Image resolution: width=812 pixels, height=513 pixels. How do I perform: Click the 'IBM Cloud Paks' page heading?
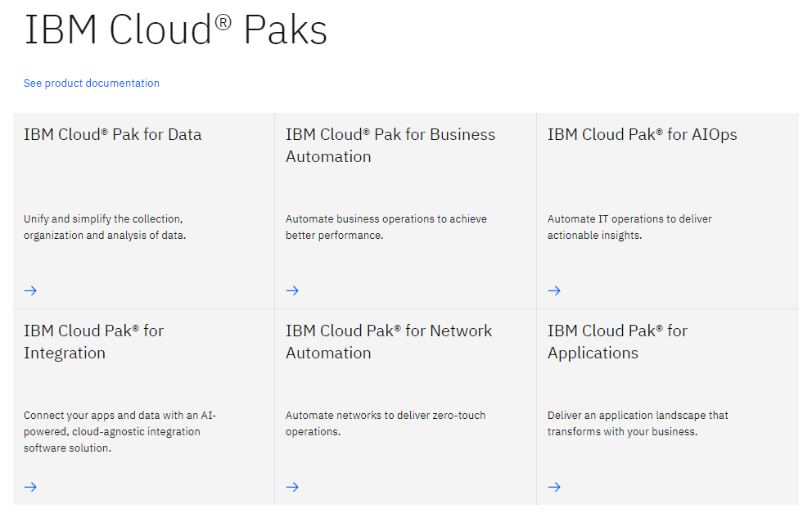(x=175, y=30)
